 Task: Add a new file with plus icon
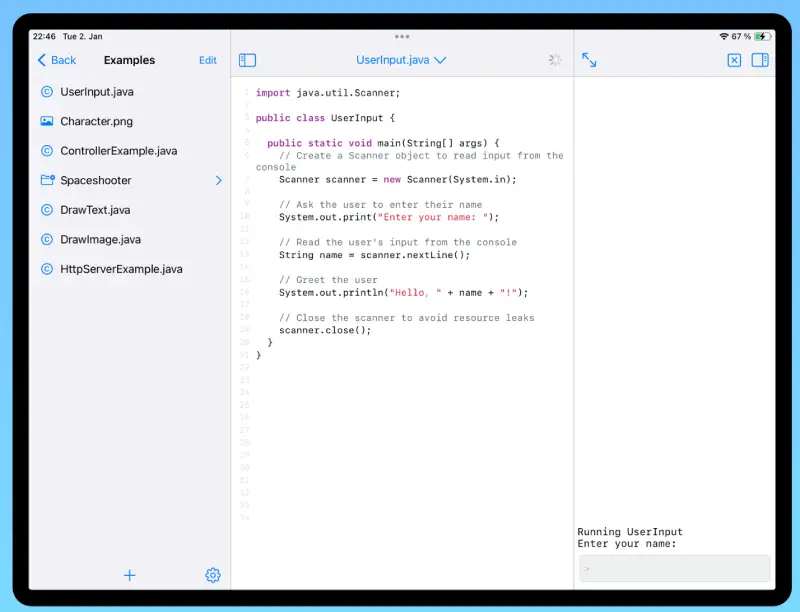click(130, 575)
